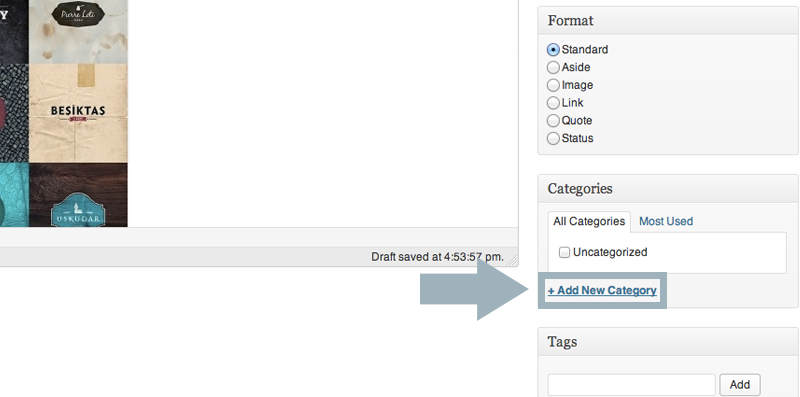Collapse the Tags panel header

(668, 342)
